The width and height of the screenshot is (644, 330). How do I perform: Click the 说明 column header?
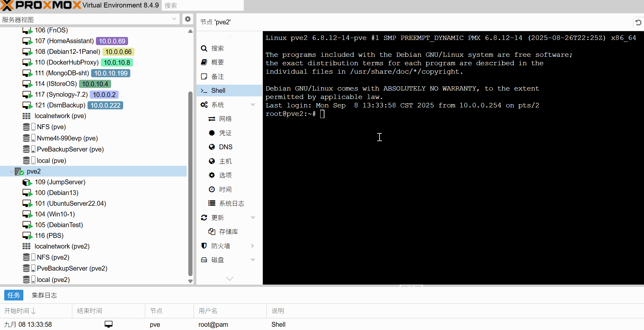(x=455, y=311)
